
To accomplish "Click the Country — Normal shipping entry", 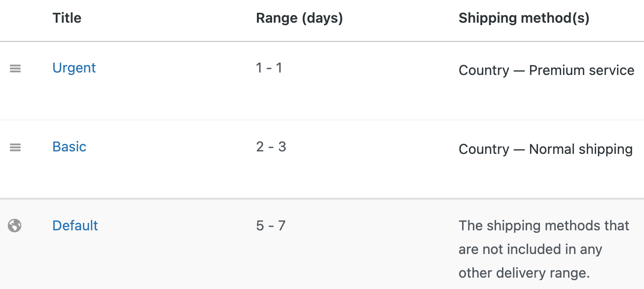I will [545, 149].
